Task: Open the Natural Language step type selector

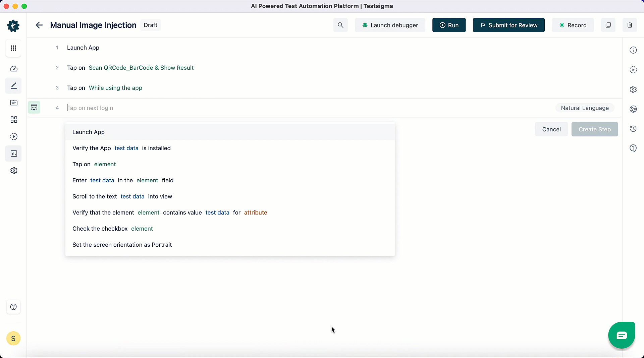Action: [x=585, y=108]
